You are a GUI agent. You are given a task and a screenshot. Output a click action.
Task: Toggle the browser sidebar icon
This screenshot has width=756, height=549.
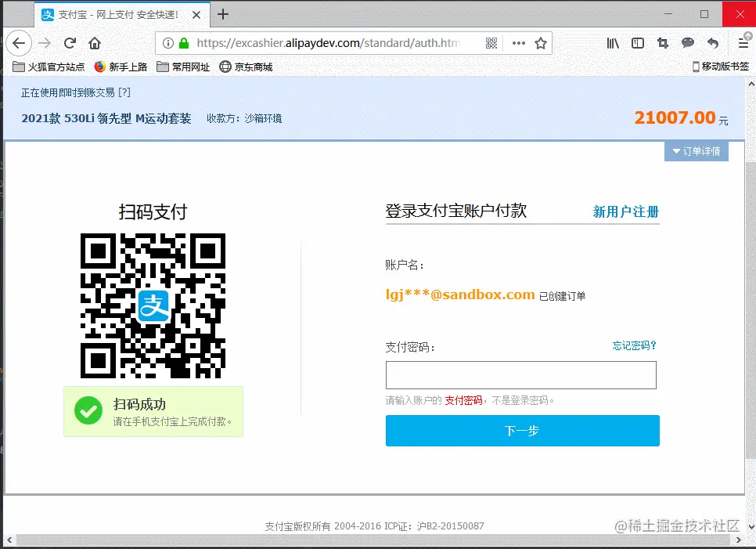[636, 43]
